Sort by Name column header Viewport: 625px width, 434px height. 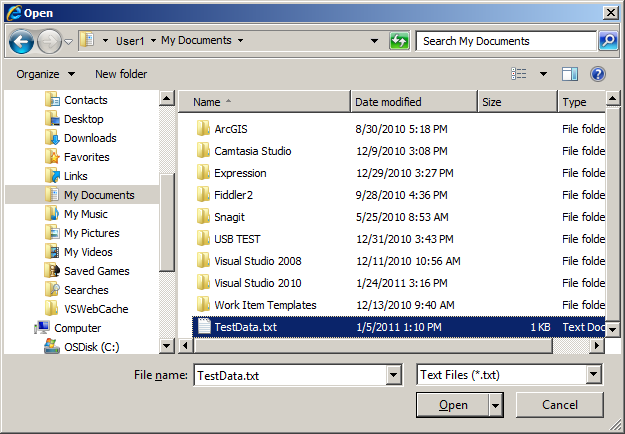(x=264, y=102)
